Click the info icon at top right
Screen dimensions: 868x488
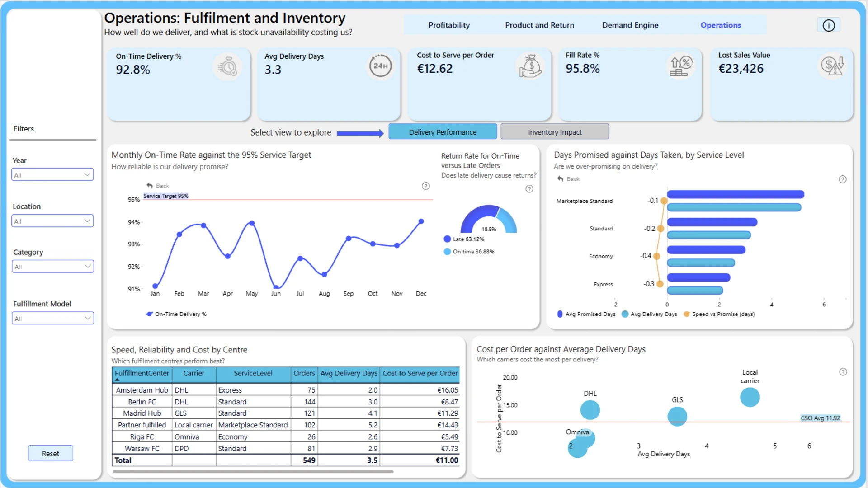pyautogui.click(x=828, y=25)
